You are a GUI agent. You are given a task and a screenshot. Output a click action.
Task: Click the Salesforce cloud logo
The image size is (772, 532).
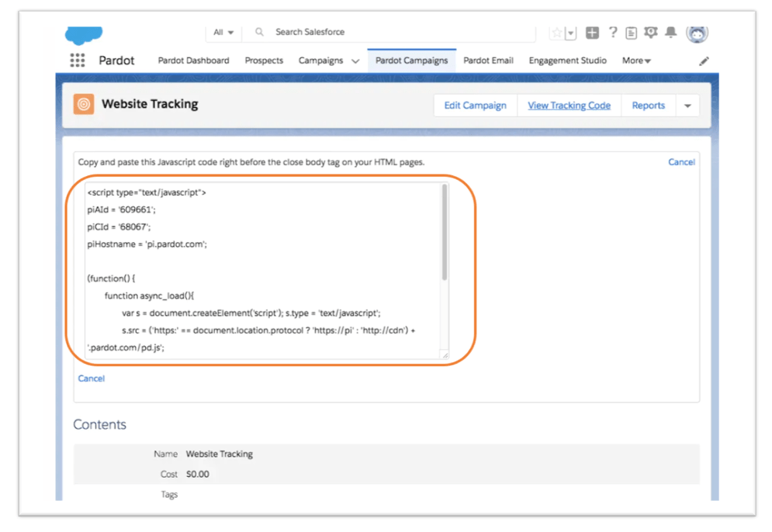click(x=83, y=35)
